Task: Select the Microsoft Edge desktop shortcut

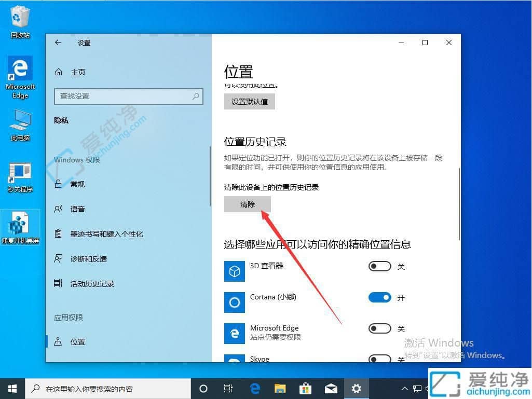Action: click(x=20, y=78)
